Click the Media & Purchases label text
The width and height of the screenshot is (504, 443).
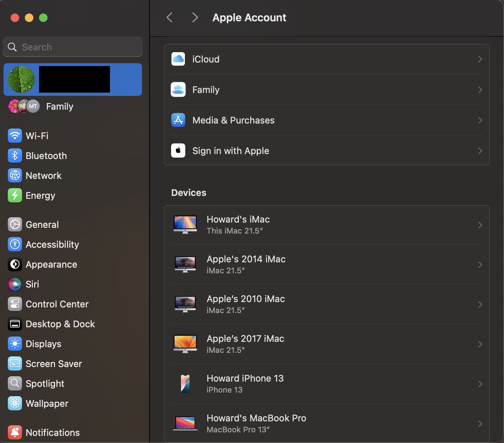pyautogui.click(x=233, y=120)
